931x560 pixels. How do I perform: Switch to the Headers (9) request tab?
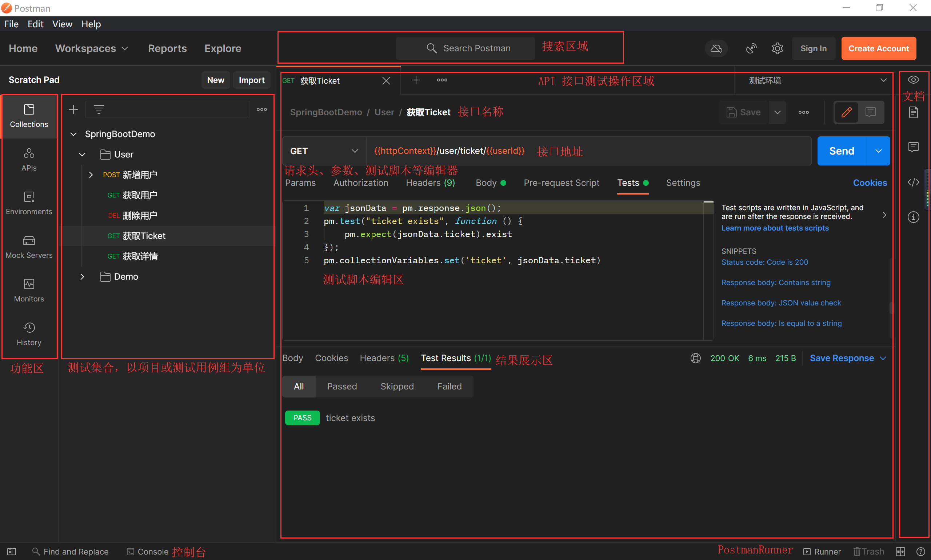(430, 183)
